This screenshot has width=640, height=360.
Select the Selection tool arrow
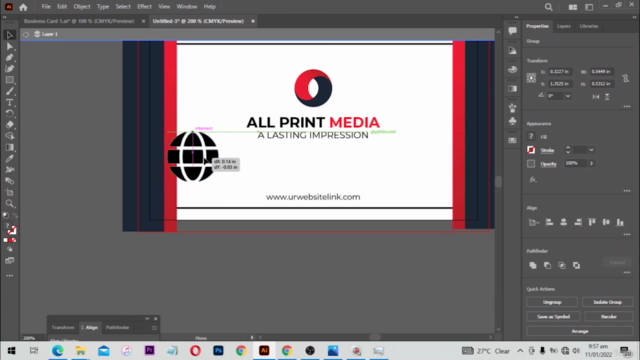(9, 35)
